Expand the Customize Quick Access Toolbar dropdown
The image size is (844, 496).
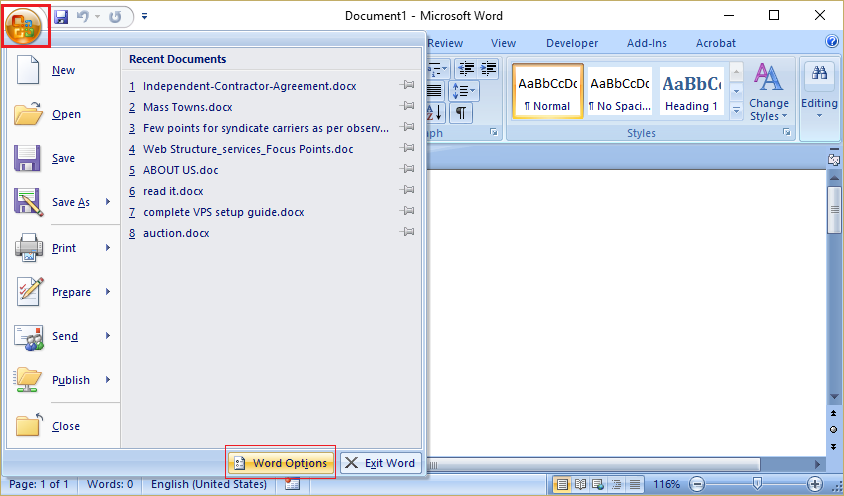(x=144, y=17)
